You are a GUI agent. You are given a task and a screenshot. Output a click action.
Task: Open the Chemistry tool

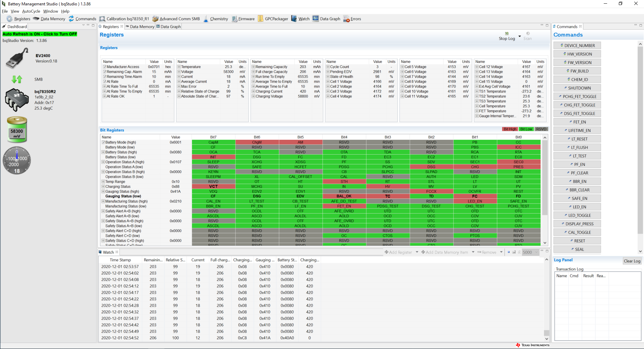coord(215,19)
